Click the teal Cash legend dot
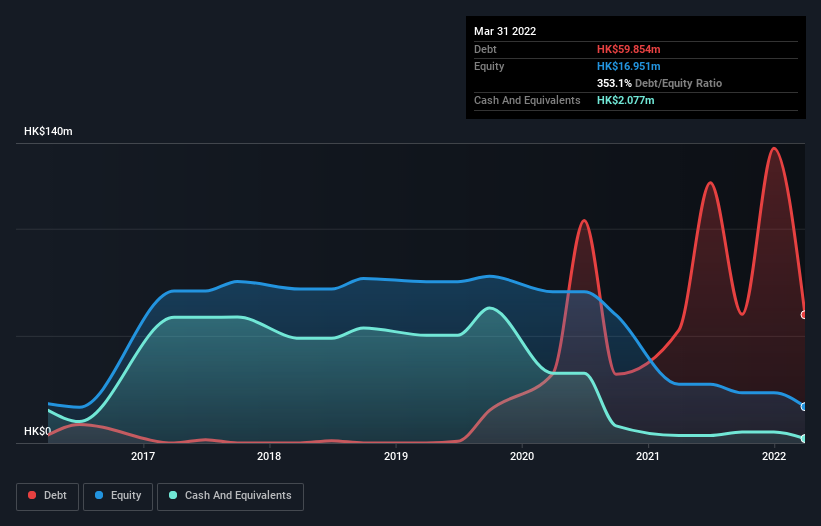 click(173, 495)
